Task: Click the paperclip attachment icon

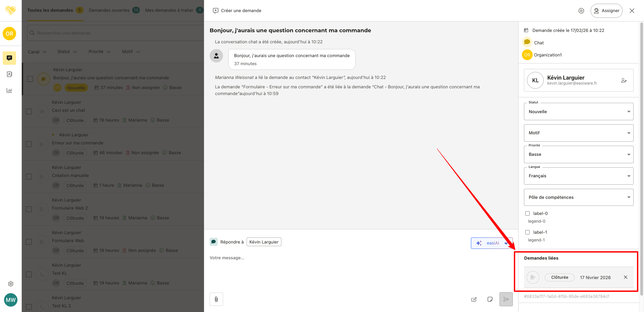Action: coord(216,299)
